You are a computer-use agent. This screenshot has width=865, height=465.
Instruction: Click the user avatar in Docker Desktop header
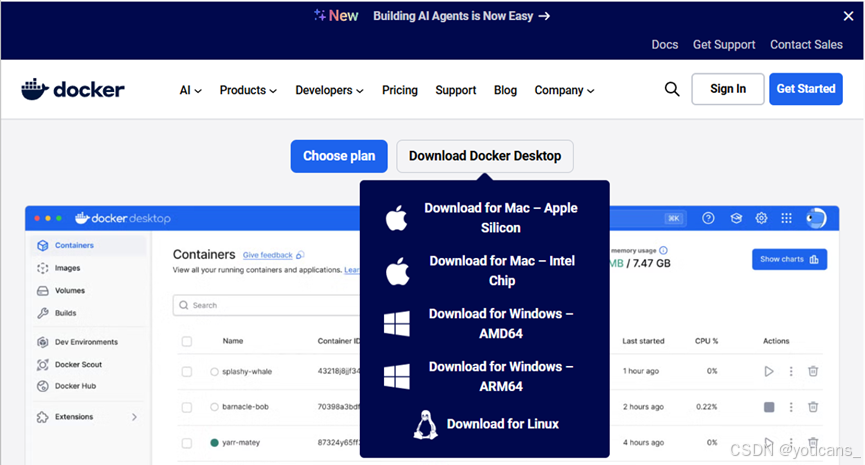tap(816, 218)
